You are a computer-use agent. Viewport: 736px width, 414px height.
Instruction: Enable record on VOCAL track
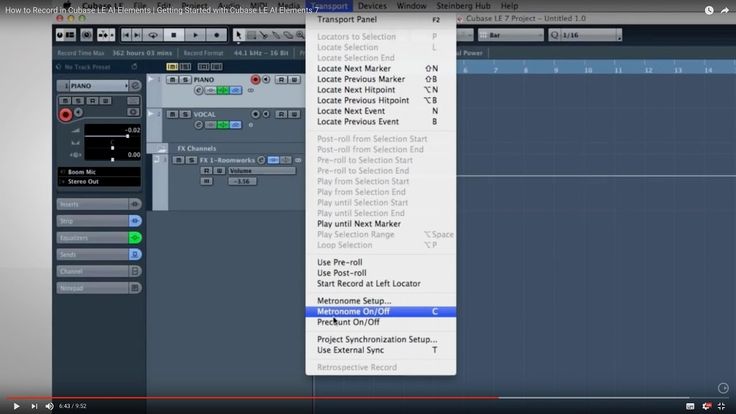click(x=255, y=114)
